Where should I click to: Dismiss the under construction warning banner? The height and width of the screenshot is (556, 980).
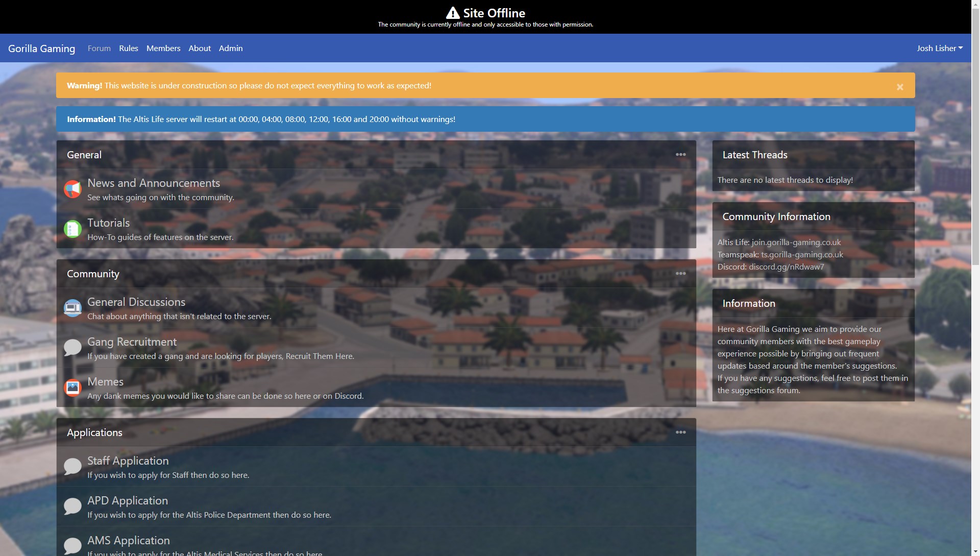pyautogui.click(x=900, y=87)
